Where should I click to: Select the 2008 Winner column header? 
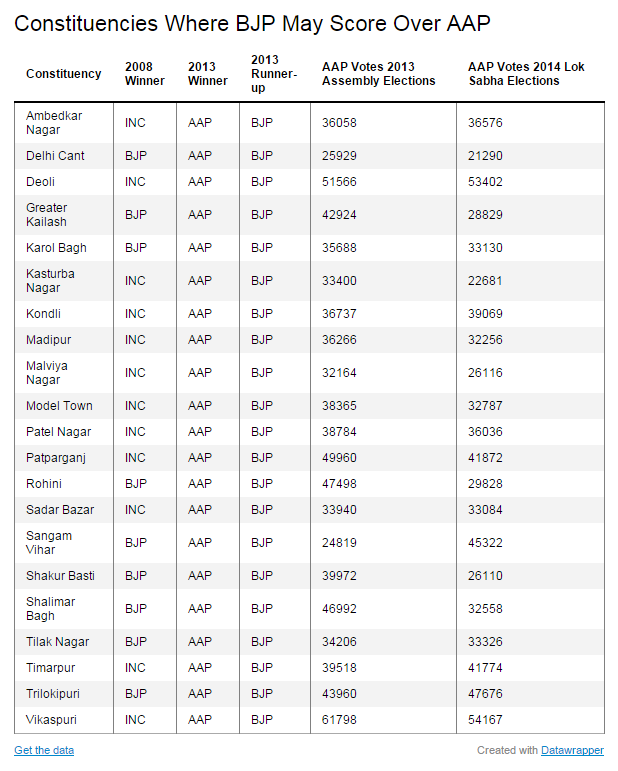145,74
